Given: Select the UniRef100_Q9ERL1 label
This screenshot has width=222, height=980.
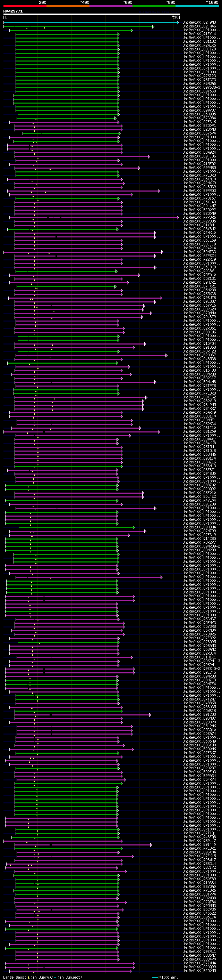Looking at the screenshot, I should 199,951.
